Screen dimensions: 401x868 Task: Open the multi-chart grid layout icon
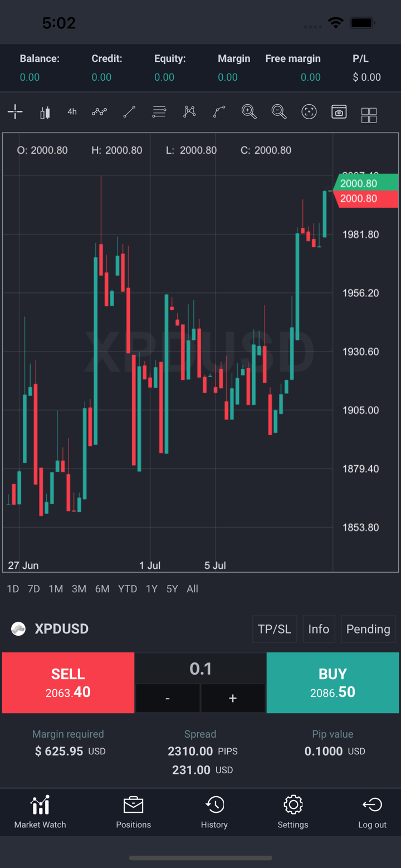[x=369, y=115]
